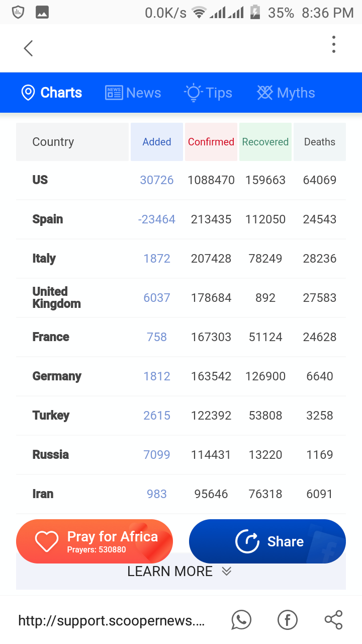Switch to the Charts tab
This screenshot has height=644, width=362.
click(51, 93)
